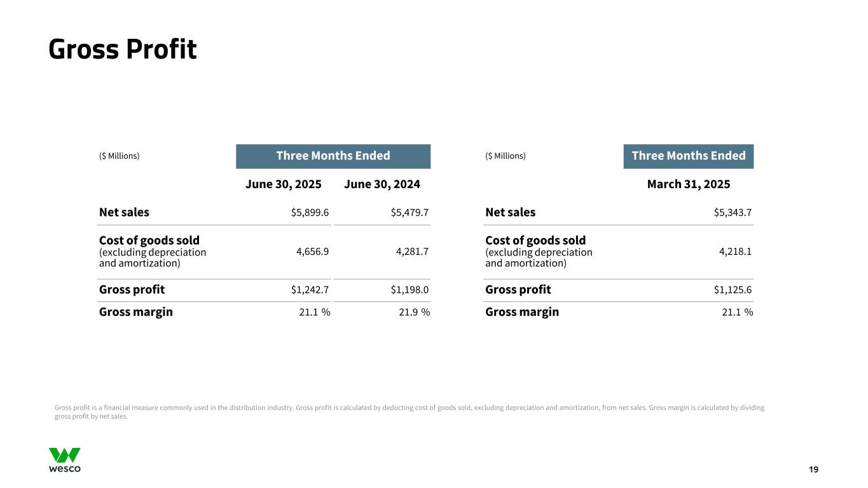
Task: Click the Gross Profit slide title
Action: 123,50
